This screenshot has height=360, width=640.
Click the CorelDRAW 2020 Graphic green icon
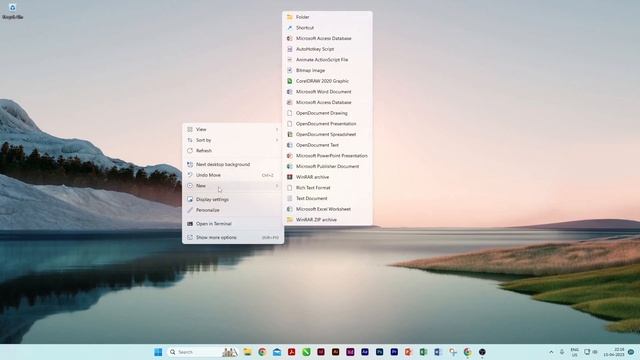pos(290,81)
